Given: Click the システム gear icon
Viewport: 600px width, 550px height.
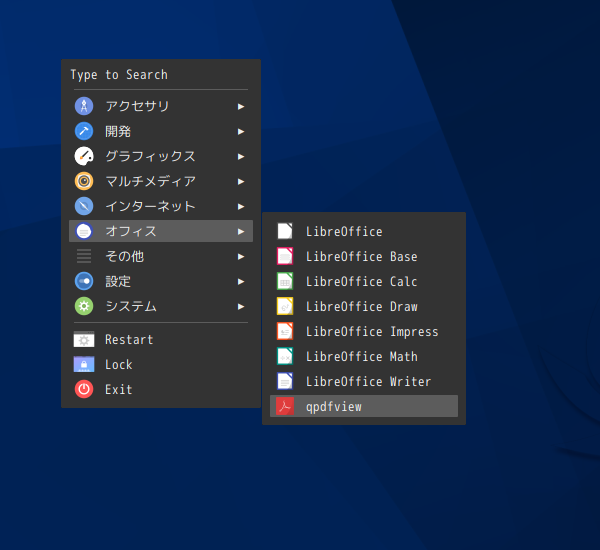Looking at the screenshot, I should pyautogui.click(x=84, y=306).
